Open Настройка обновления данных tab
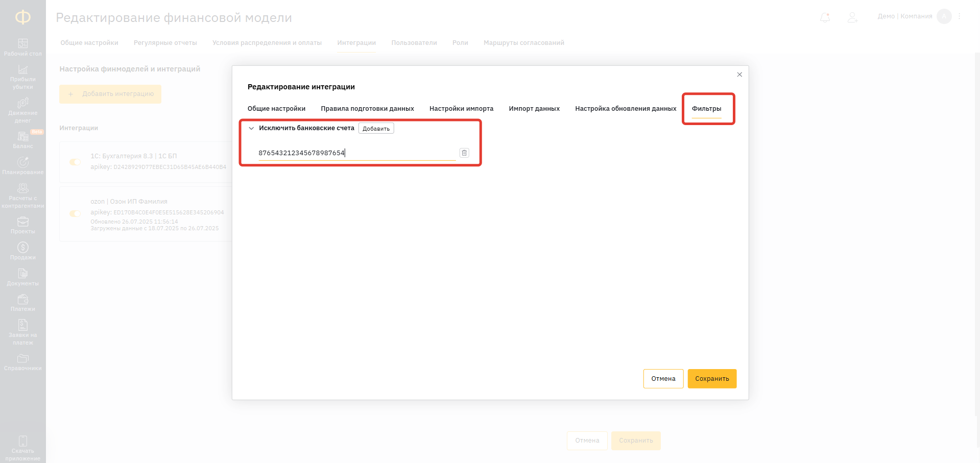Screen dimensions: 980x463 [626, 109]
